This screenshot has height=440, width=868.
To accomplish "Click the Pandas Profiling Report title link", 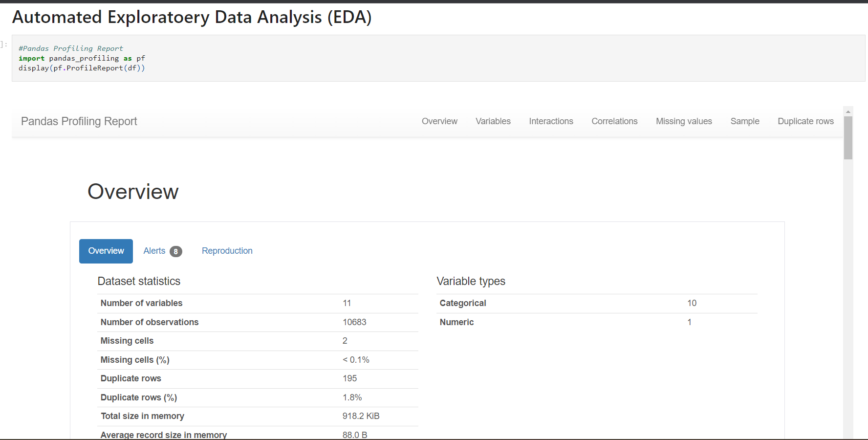I will tap(79, 121).
